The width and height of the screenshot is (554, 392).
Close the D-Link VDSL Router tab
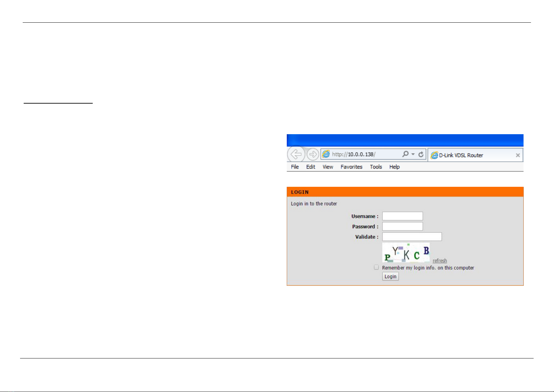[518, 155]
